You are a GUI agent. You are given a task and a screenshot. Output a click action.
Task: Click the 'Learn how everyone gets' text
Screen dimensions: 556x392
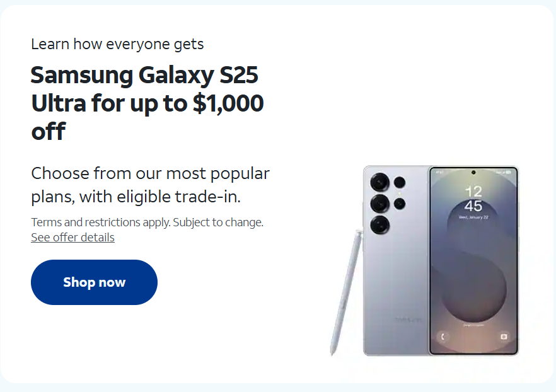click(117, 44)
